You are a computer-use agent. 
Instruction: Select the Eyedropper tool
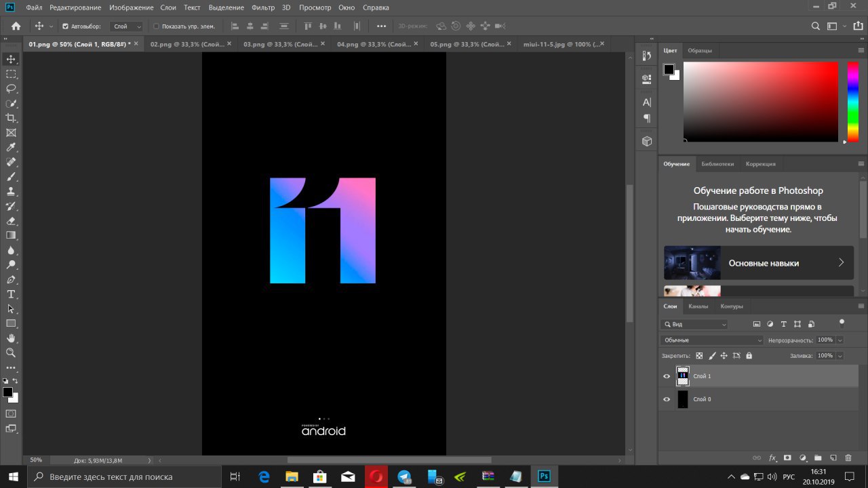[x=11, y=147]
